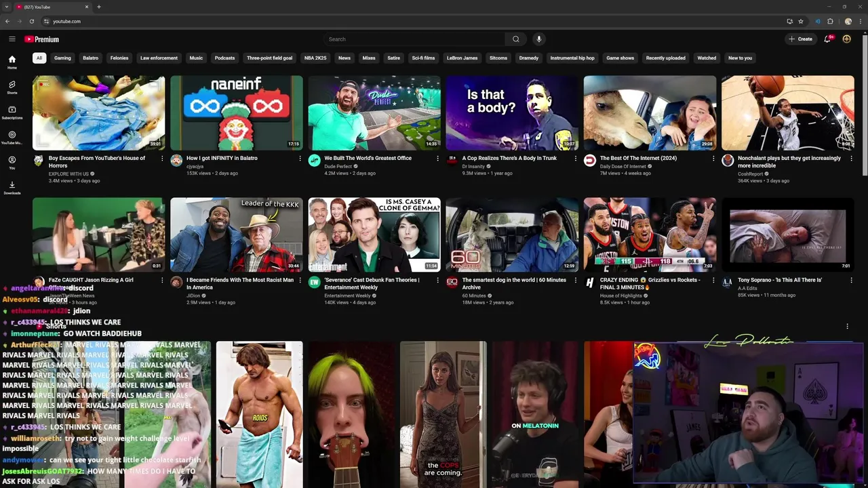Open the Dr Insanity channel name link
The image size is (868, 488).
click(x=474, y=166)
